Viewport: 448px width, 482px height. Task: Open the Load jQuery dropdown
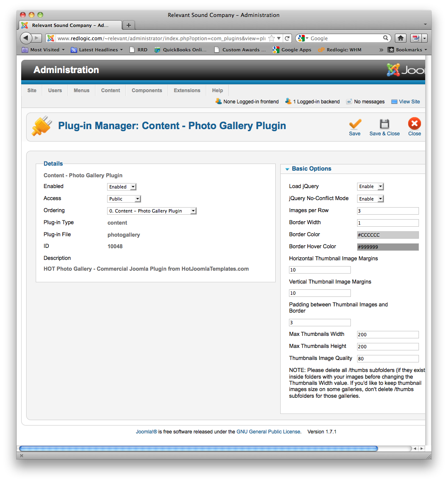pos(370,186)
